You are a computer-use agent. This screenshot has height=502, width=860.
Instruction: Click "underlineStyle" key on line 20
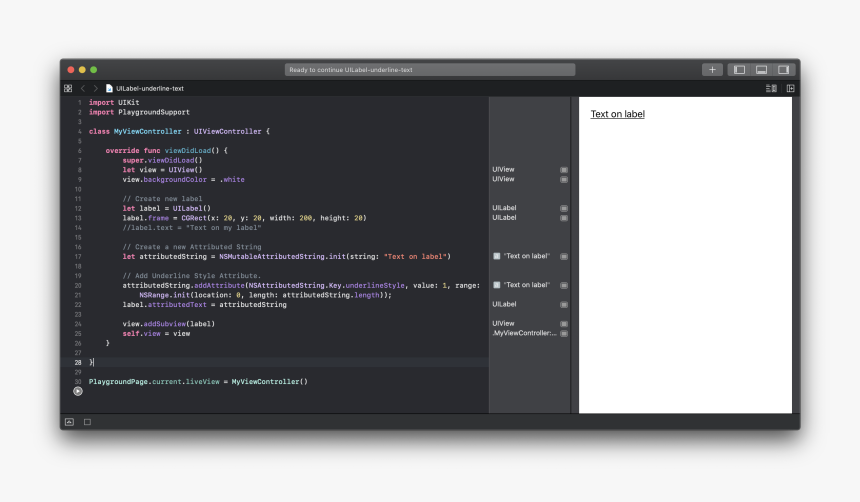click(375, 285)
